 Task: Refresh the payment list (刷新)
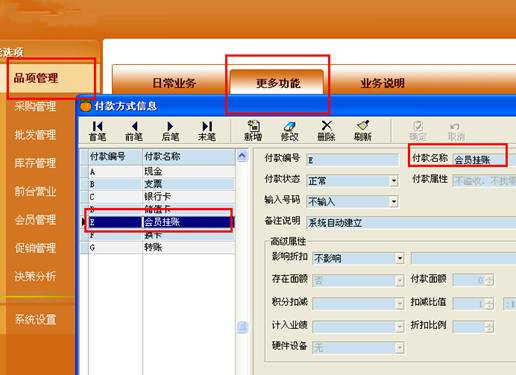(x=363, y=131)
